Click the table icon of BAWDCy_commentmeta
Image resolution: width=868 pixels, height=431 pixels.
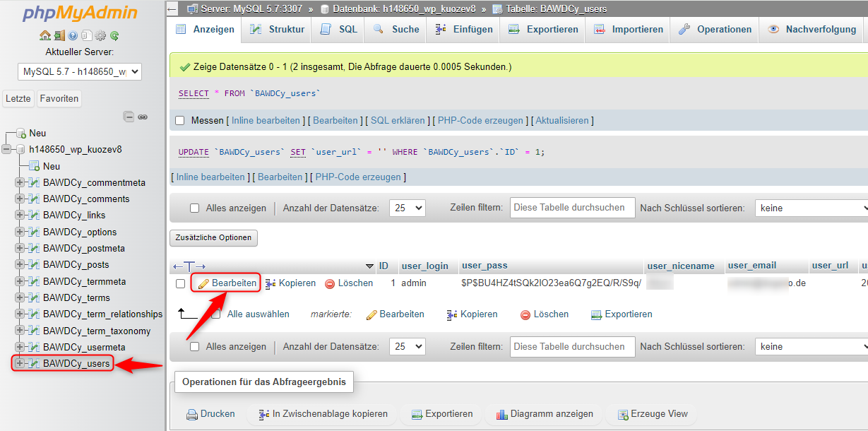click(33, 182)
